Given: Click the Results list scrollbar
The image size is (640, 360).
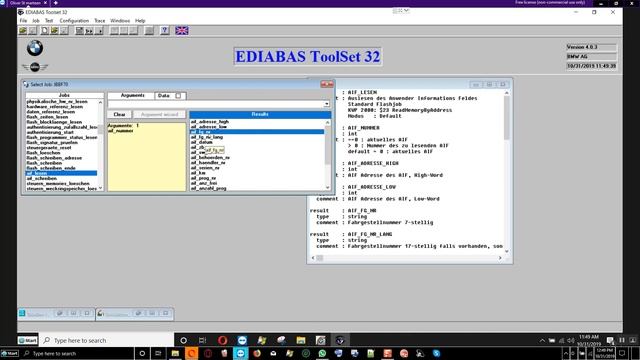Looking at the screenshot, I should (327, 155).
